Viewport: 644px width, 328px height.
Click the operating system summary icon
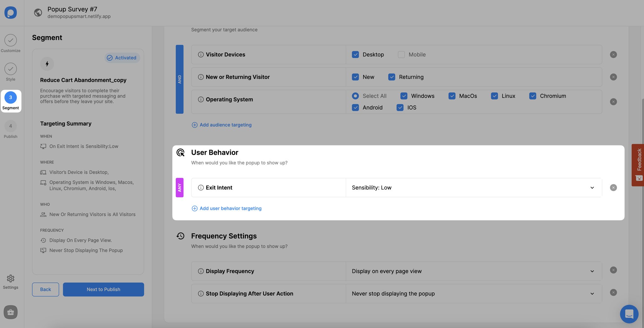(x=43, y=183)
